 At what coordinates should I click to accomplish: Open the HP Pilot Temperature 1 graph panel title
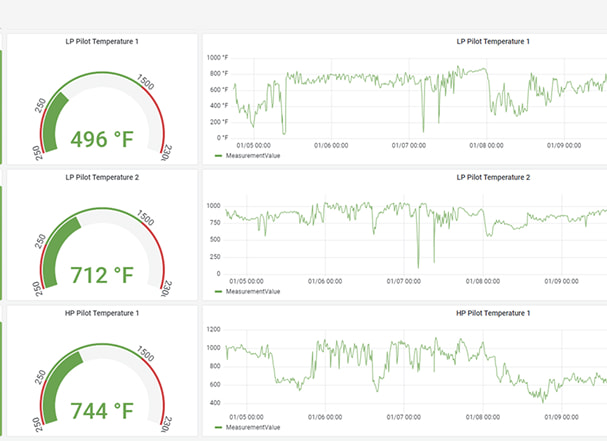(493, 313)
